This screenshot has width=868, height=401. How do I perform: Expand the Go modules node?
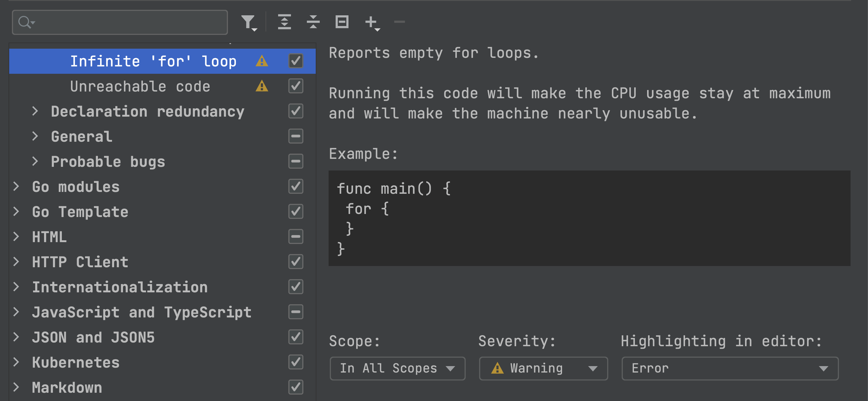tap(16, 186)
